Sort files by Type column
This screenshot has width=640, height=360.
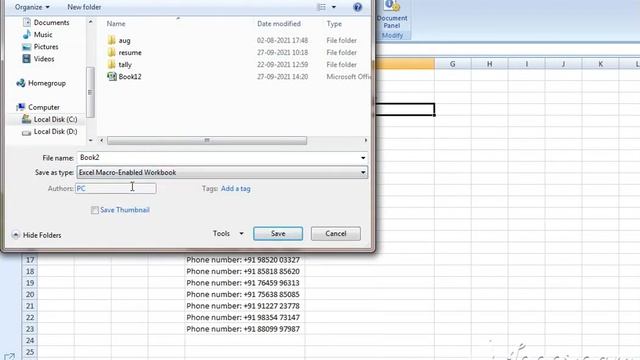334,24
